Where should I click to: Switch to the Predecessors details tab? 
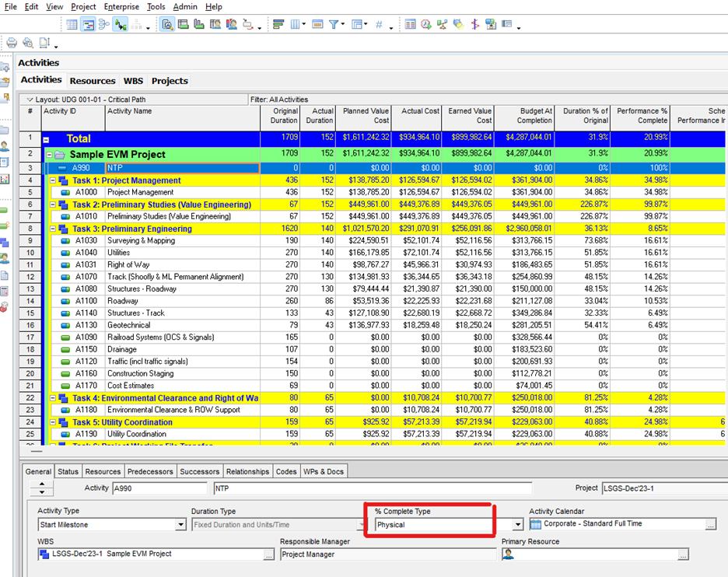(150, 470)
